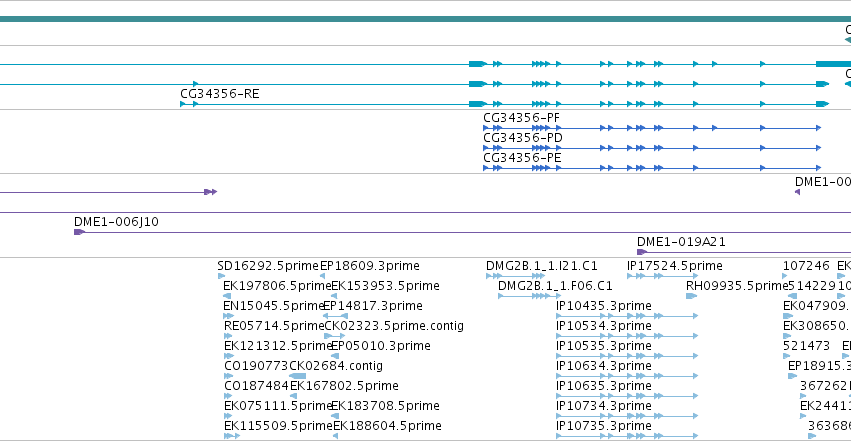Select the EK153953.5prime EST label
This screenshot has width=851, height=441.
click(x=385, y=286)
